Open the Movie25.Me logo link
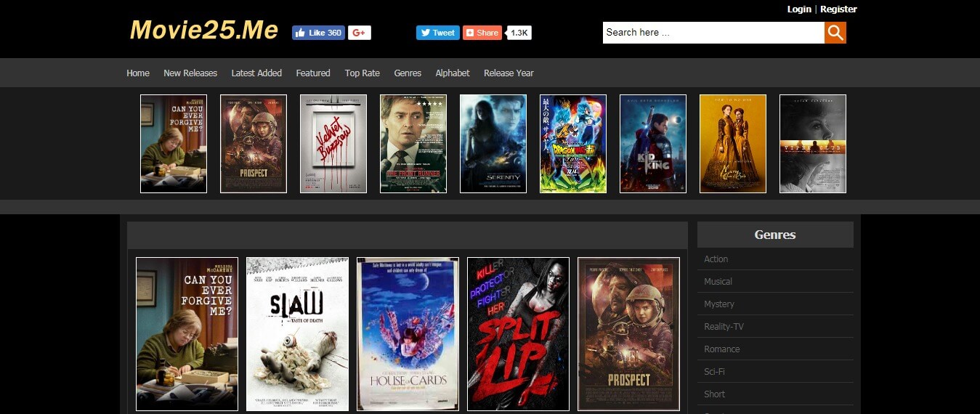Viewport: 980px width, 414px height. (204, 30)
